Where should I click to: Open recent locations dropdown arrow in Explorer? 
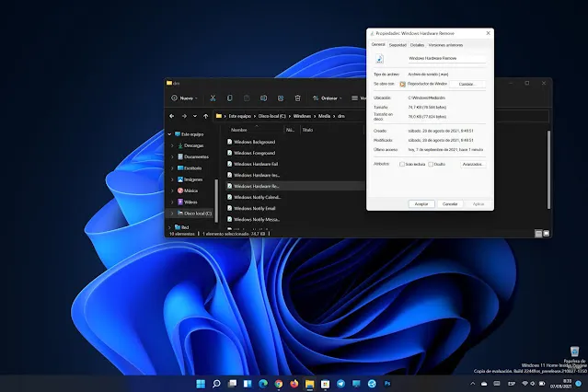click(x=195, y=116)
